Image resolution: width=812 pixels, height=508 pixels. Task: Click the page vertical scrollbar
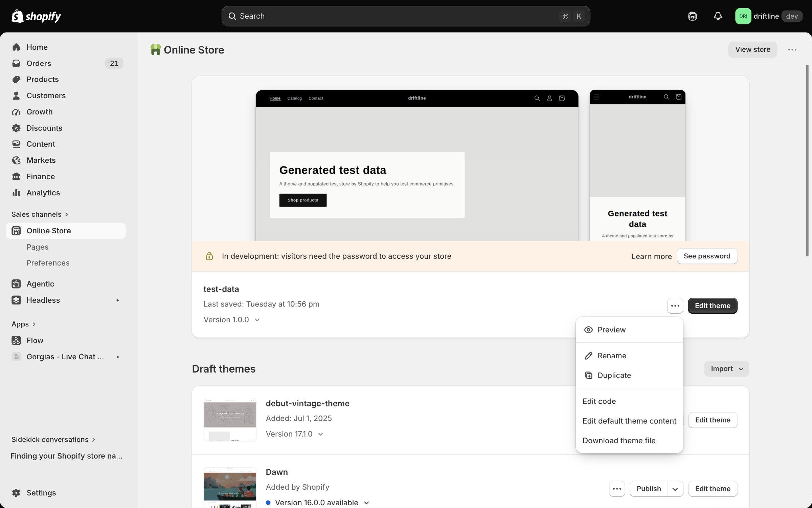(807, 161)
